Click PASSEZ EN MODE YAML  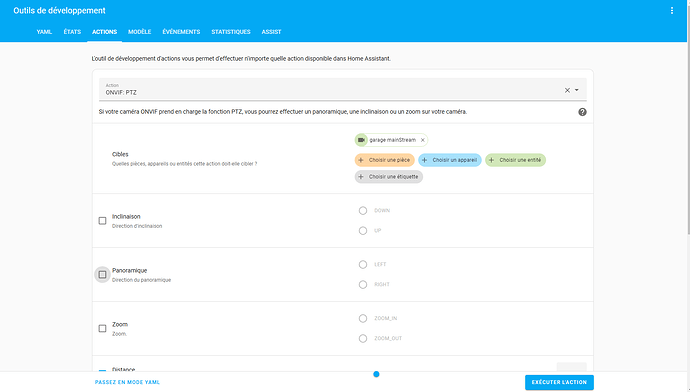127,382
